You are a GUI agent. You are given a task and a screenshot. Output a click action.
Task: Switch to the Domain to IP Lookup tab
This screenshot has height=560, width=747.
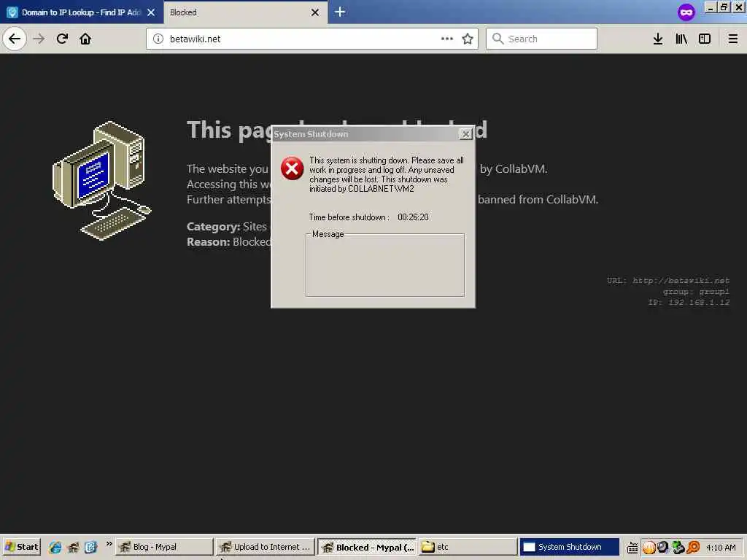[81, 12]
